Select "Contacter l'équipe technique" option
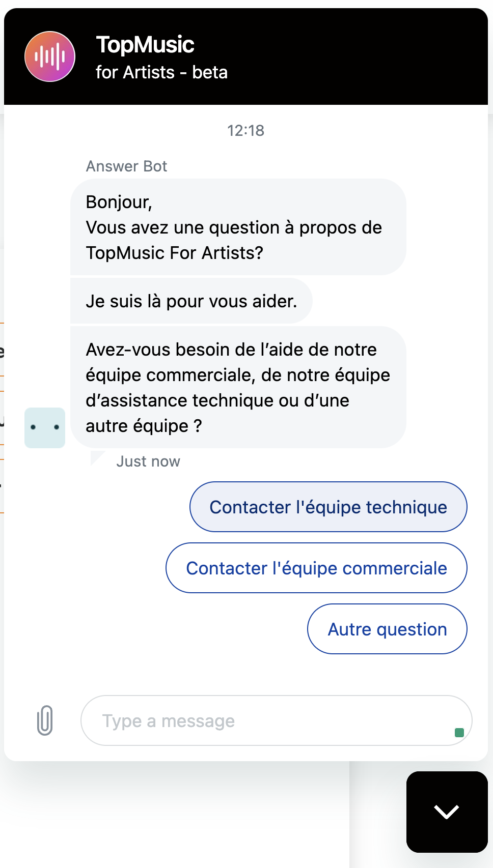The image size is (493, 868). [x=328, y=507]
